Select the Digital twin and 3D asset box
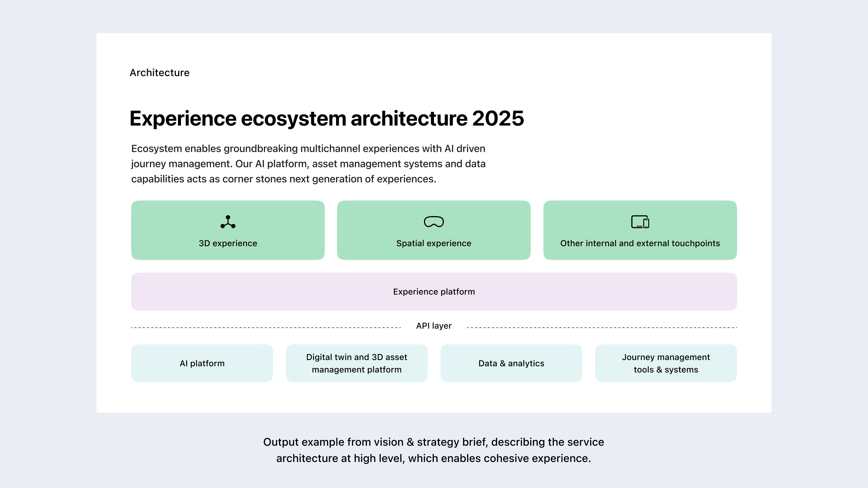This screenshot has width=868, height=488. [356, 363]
